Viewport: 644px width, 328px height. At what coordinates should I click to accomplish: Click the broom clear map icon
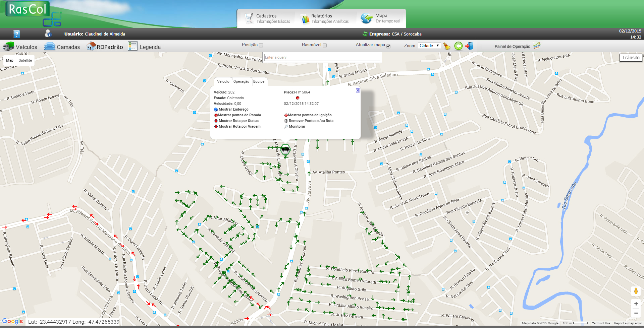click(x=447, y=46)
